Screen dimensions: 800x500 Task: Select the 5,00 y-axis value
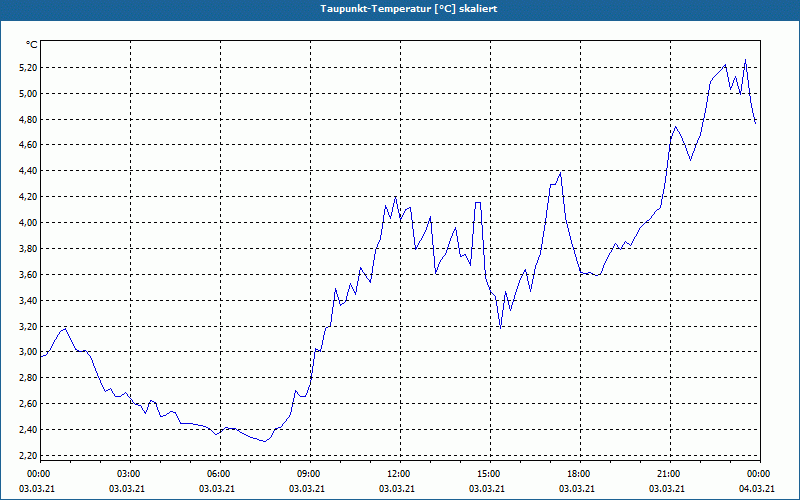click(28, 93)
